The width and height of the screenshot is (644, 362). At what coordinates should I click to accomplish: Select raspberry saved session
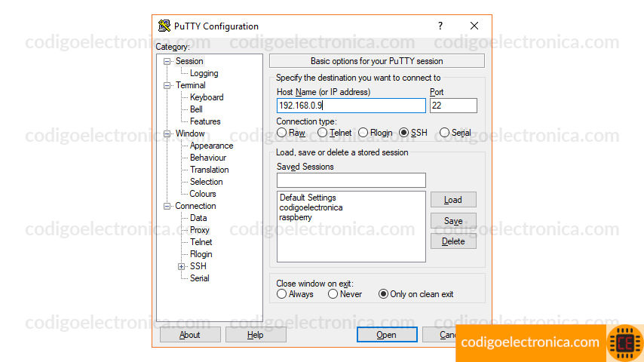coord(296,217)
